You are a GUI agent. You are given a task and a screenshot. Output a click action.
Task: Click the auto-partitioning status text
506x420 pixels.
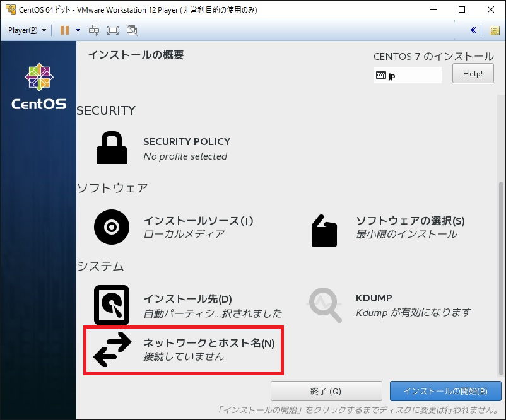tap(213, 313)
